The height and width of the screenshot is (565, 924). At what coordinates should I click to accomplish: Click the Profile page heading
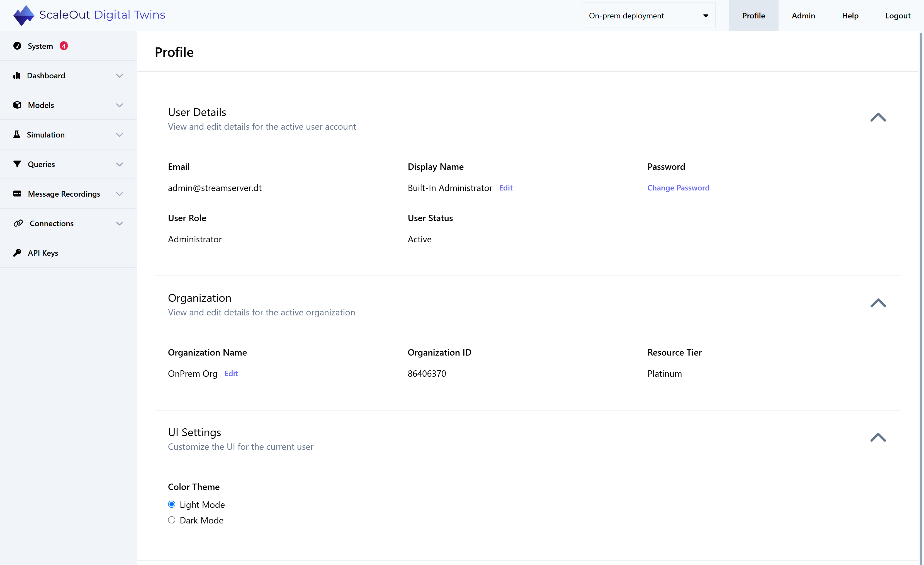[x=174, y=52]
